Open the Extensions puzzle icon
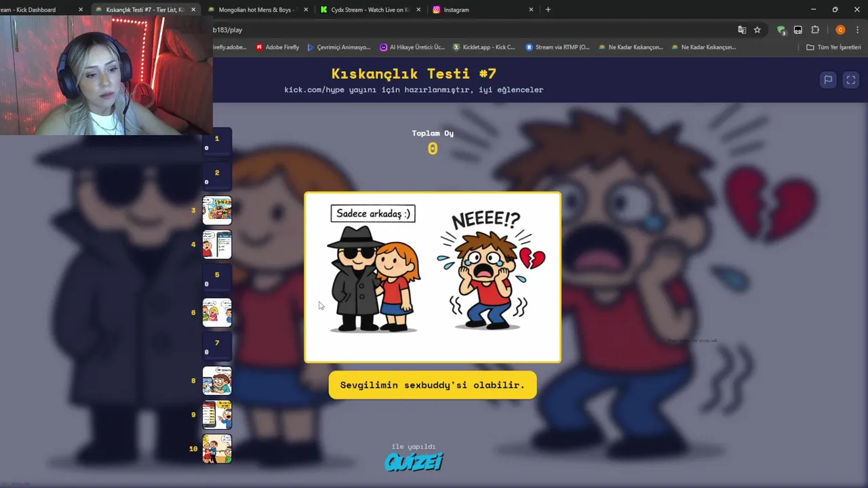The image size is (868, 488). point(815,30)
